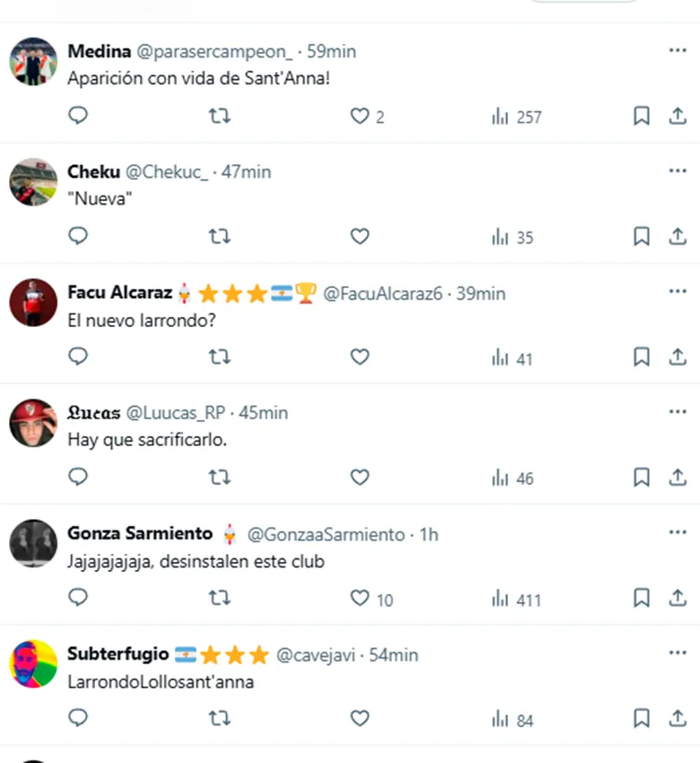This screenshot has width=700, height=763.
Task: Like Subterfugio's tweet
Action: (360, 718)
